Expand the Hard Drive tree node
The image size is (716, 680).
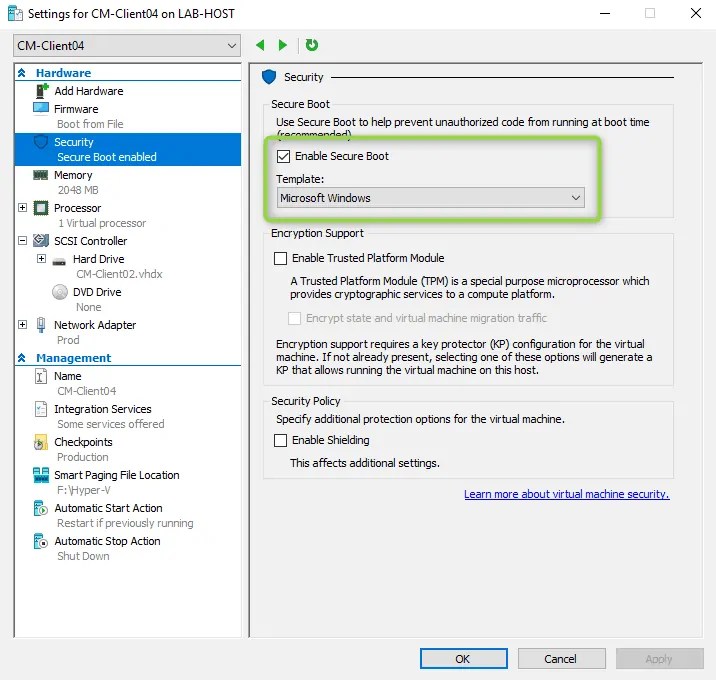click(x=42, y=259)
